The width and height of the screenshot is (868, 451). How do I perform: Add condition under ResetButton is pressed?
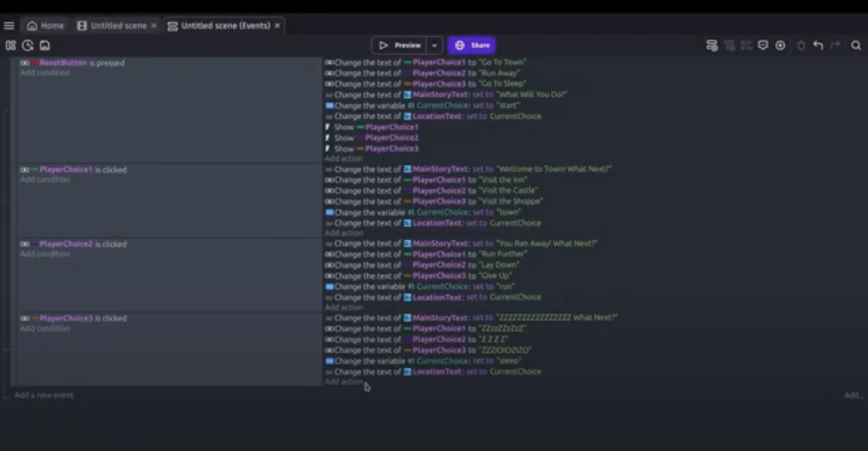45,73
